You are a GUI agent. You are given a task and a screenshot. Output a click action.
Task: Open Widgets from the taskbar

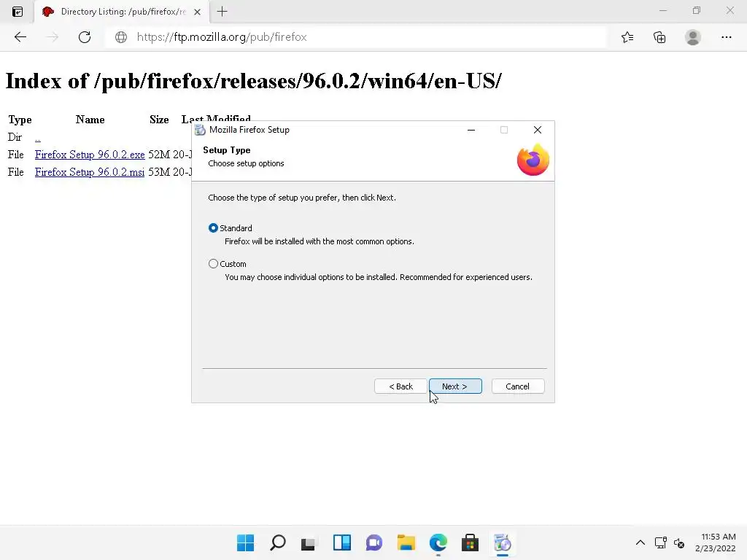(342, 542)
